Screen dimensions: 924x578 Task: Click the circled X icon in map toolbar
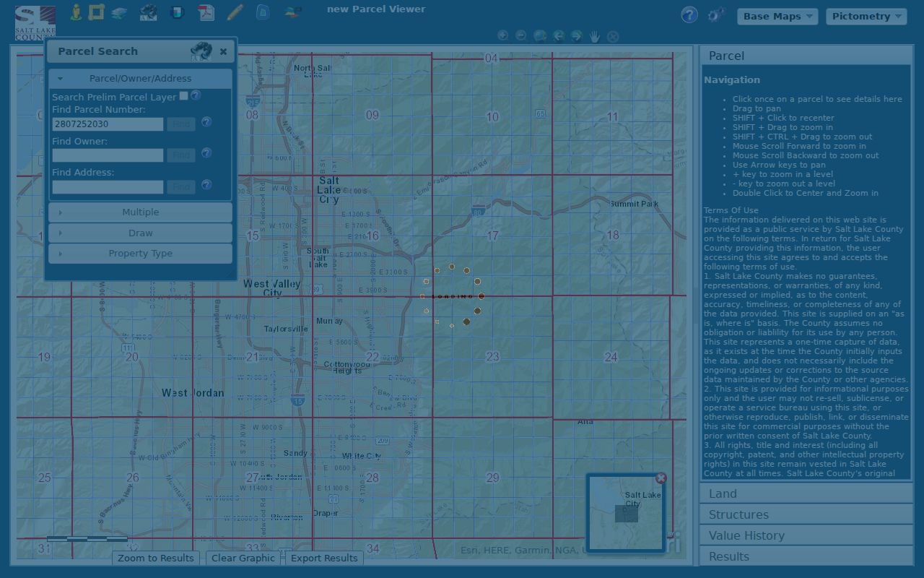613,36
